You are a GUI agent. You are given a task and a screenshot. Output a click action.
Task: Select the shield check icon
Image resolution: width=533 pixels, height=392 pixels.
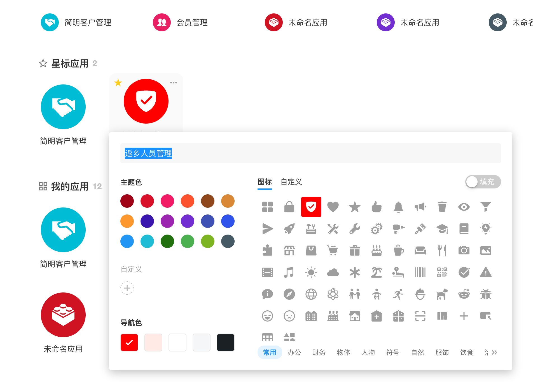click(311, 207)
